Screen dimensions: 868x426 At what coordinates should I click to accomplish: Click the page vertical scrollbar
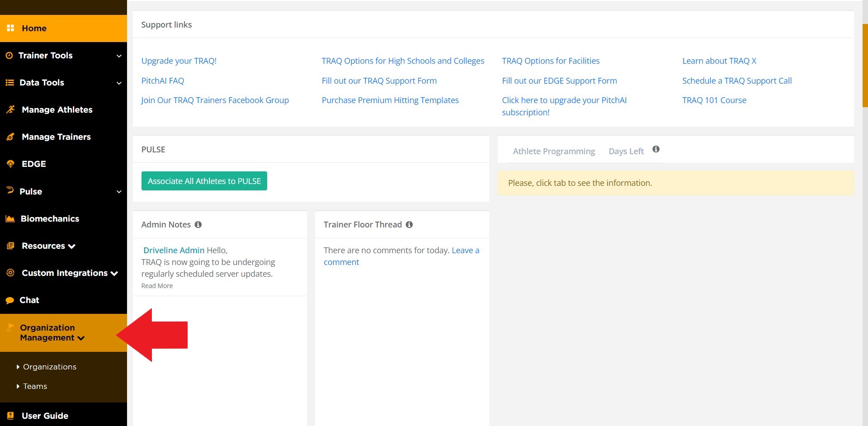click(x=865, y=65)
